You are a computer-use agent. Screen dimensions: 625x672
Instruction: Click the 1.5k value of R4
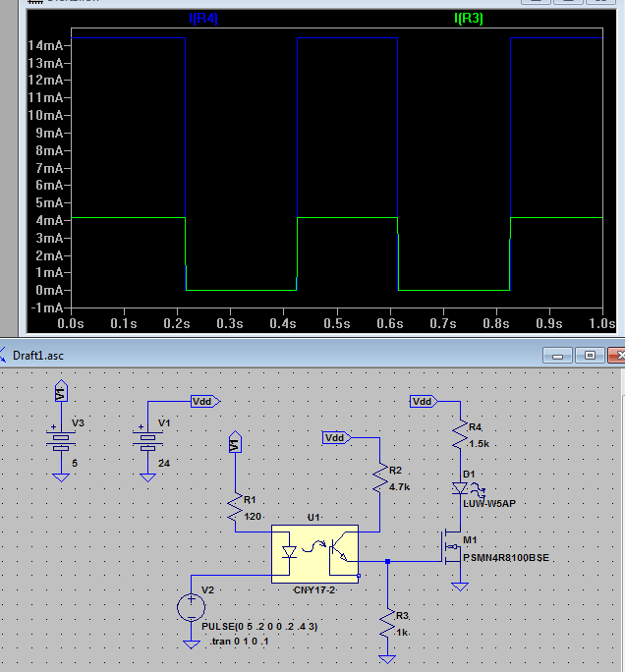tap(480, 444)
